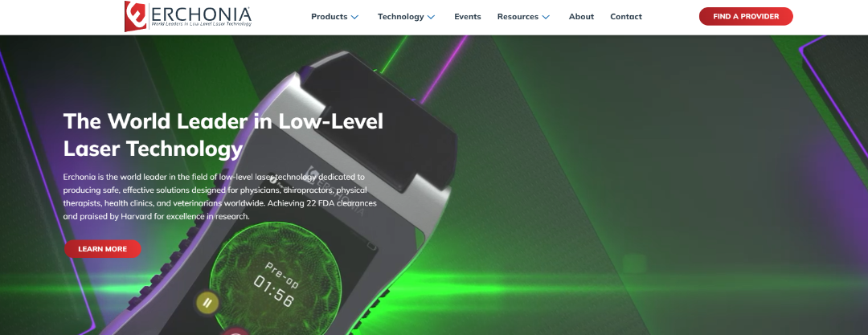Open the Contact page
The height and width of the screenshot is (335, 868).
pyautogui.click(x=626, y=17)
